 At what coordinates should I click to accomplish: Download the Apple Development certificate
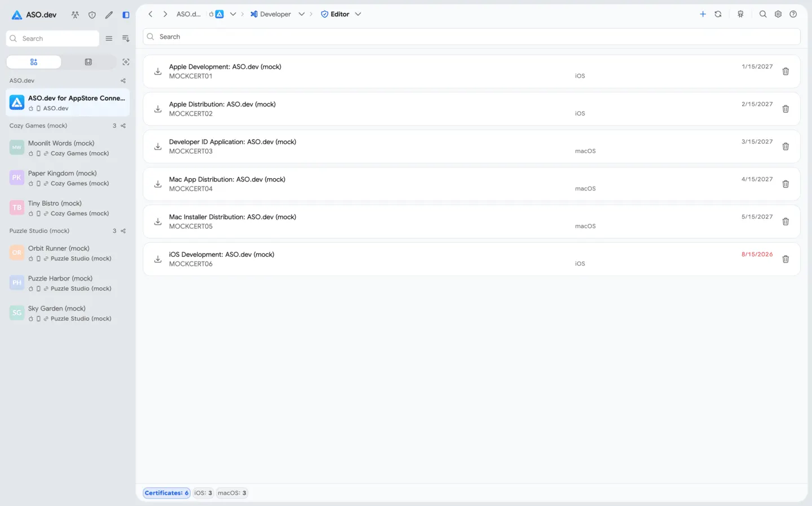(158, 72)
